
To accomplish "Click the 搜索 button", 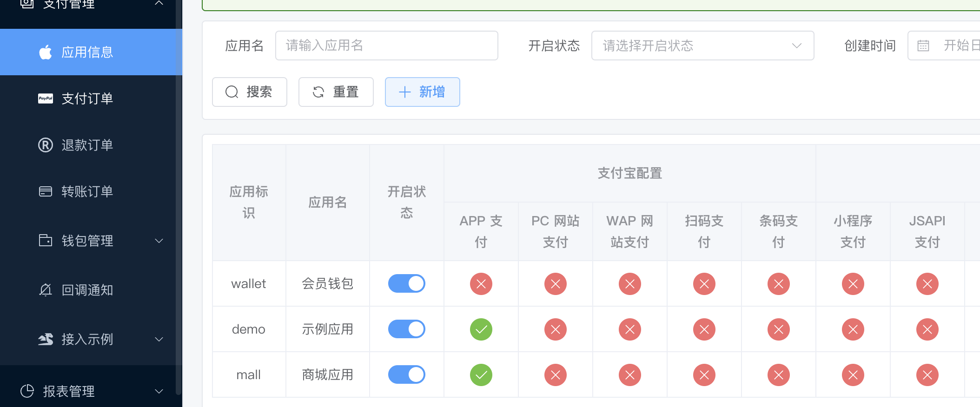I will tap(250, 92).
